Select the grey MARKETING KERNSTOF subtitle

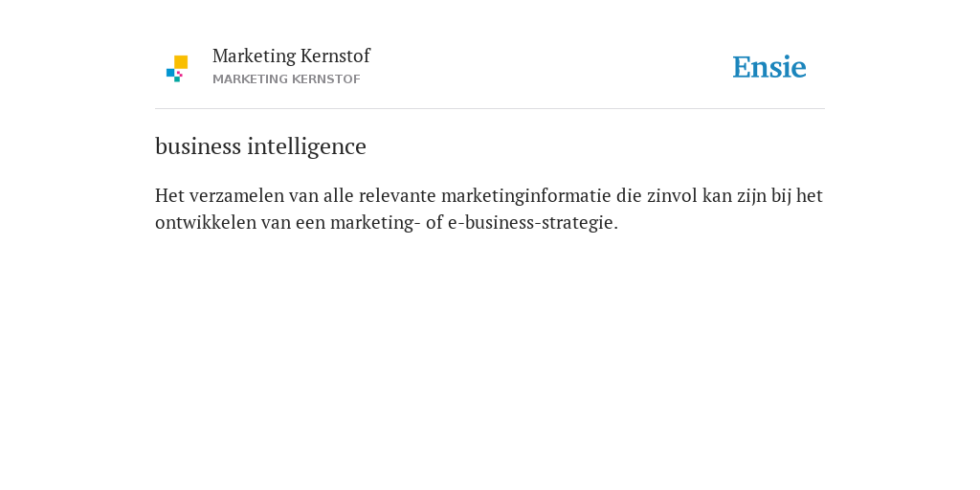click(x=286, y=79)
